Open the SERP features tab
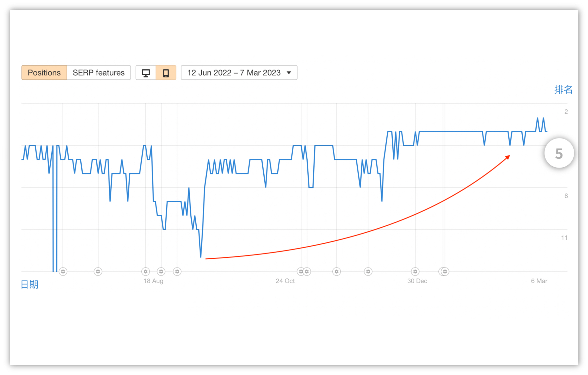This screenshot has height=375, width=588. 99,73
